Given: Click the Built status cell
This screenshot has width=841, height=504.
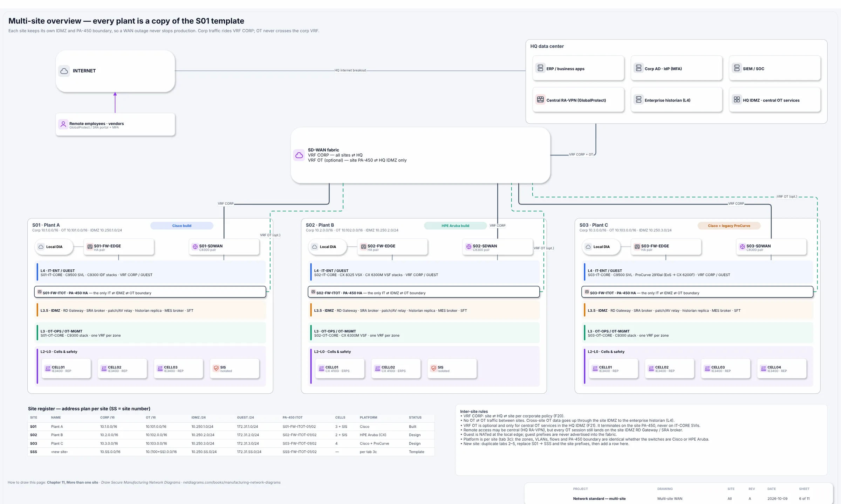Looking at the screenshot, I should (412, 427).
